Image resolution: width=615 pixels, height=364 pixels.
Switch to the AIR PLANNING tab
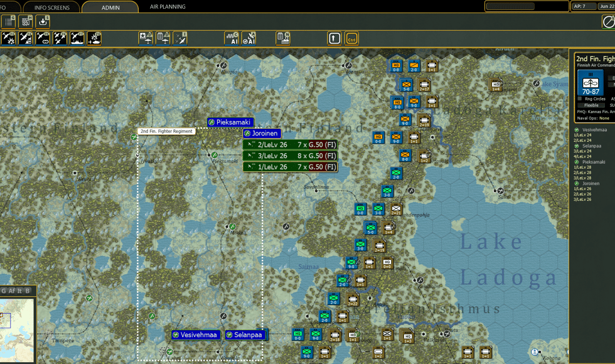(x=168, y=7)
